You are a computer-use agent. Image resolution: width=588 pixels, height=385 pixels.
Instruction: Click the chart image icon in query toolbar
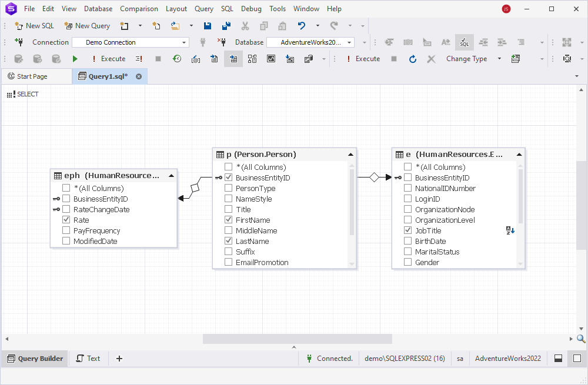tap(271, 59)
